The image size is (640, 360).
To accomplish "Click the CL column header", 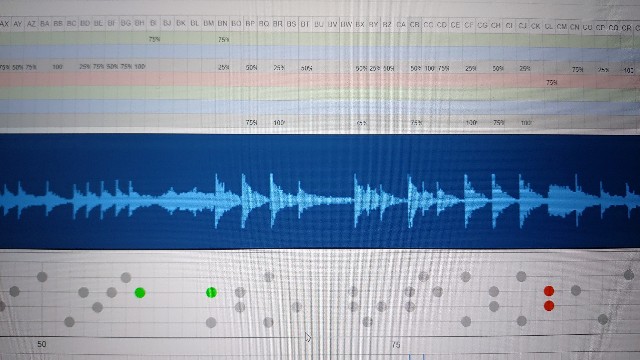I will [x=549, y=27].
